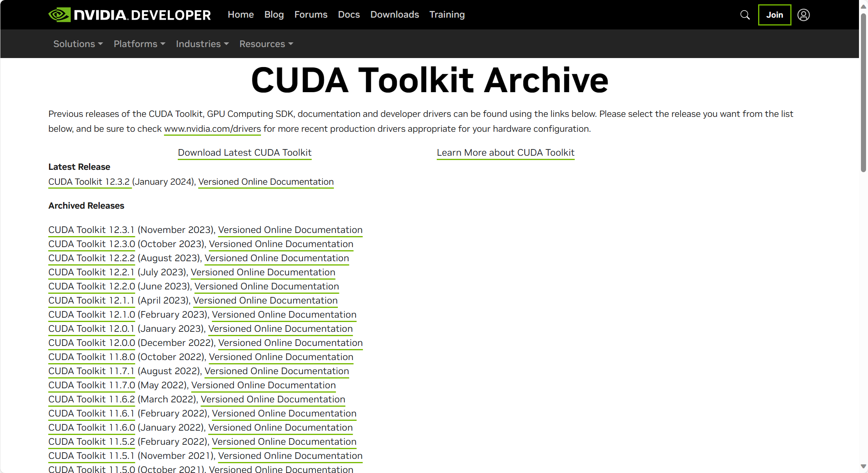Click the Join button

click(x=774, y=15)
